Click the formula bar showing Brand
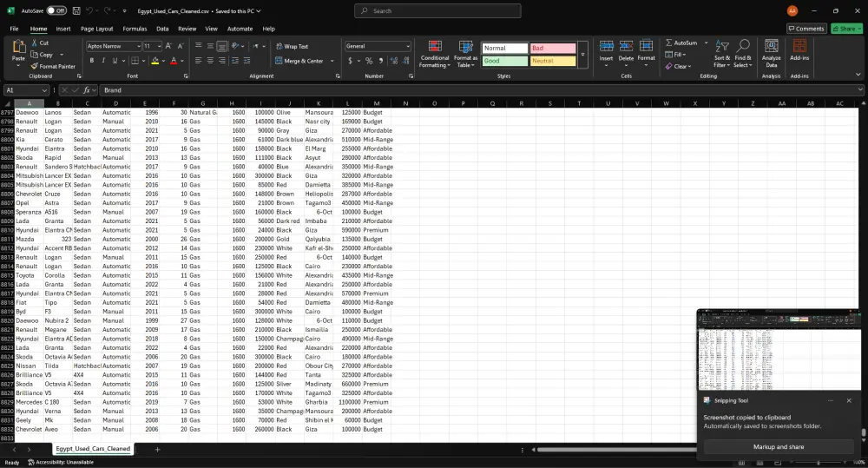 481,90
